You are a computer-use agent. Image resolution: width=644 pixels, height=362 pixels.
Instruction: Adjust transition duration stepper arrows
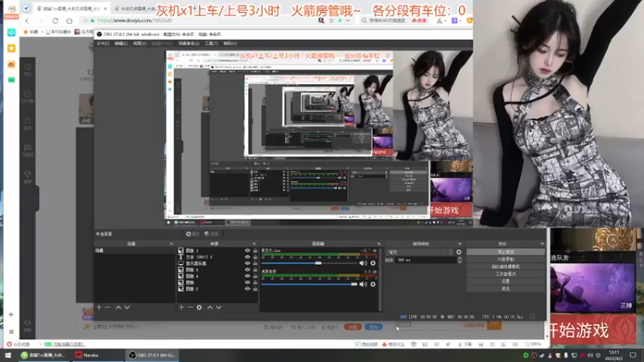(460, 260)
